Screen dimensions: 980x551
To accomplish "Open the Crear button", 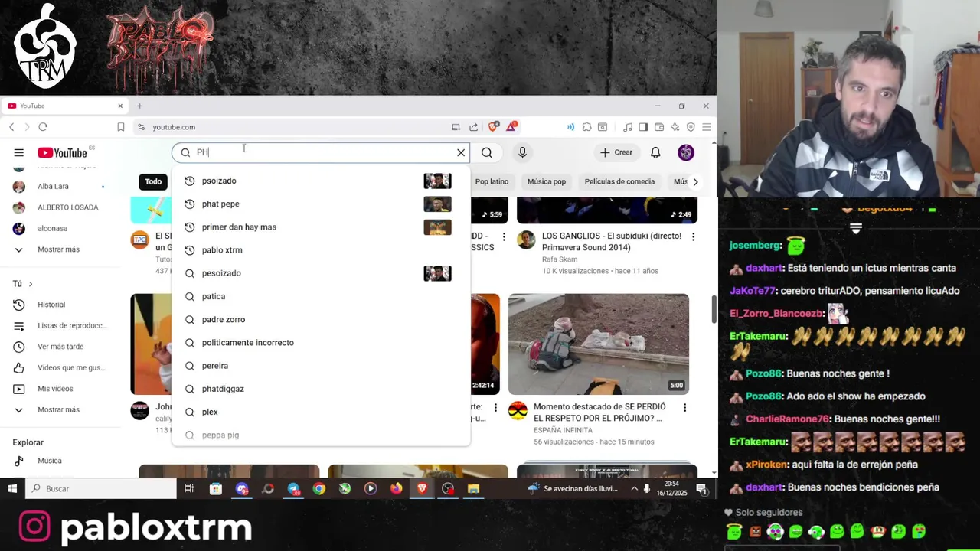I will coord(616,152).
